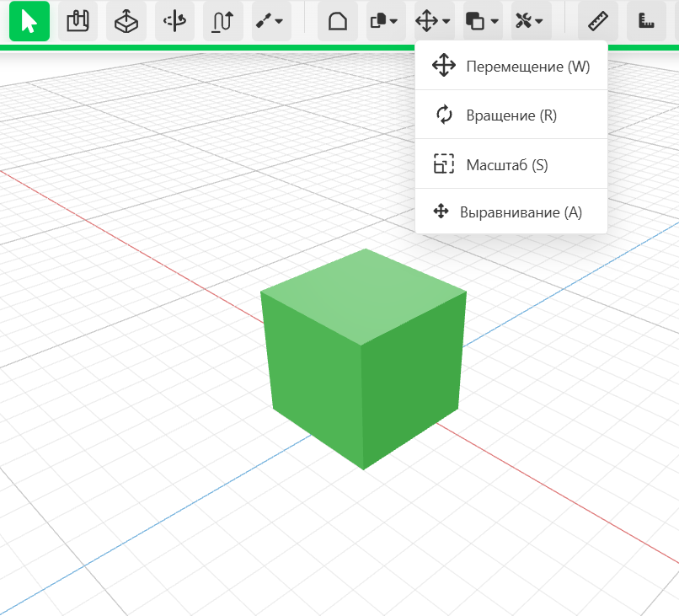Select the Sweep path tool

point(223,21)
